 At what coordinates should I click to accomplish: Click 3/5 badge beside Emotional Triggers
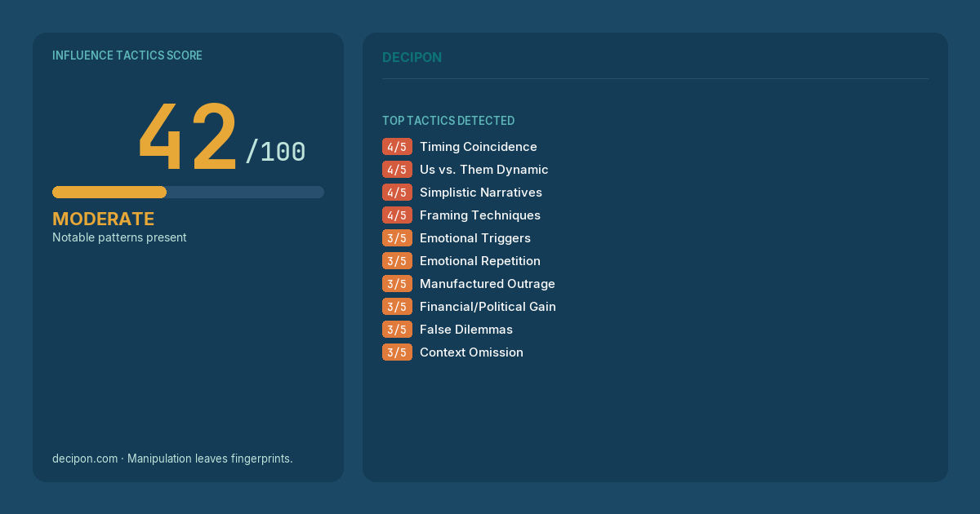[397, 238]
